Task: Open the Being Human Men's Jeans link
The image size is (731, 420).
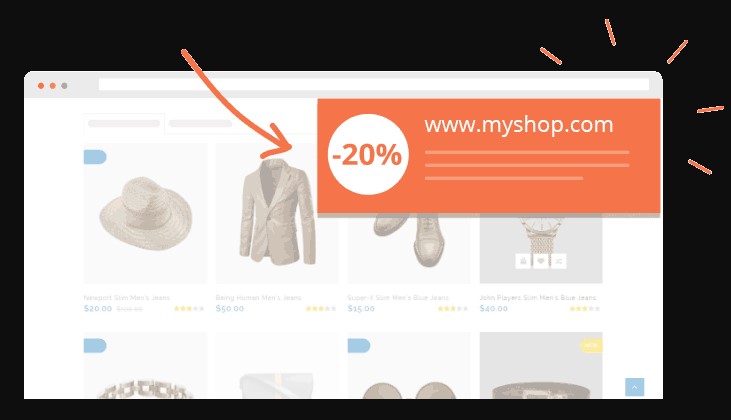Action: 259,297
